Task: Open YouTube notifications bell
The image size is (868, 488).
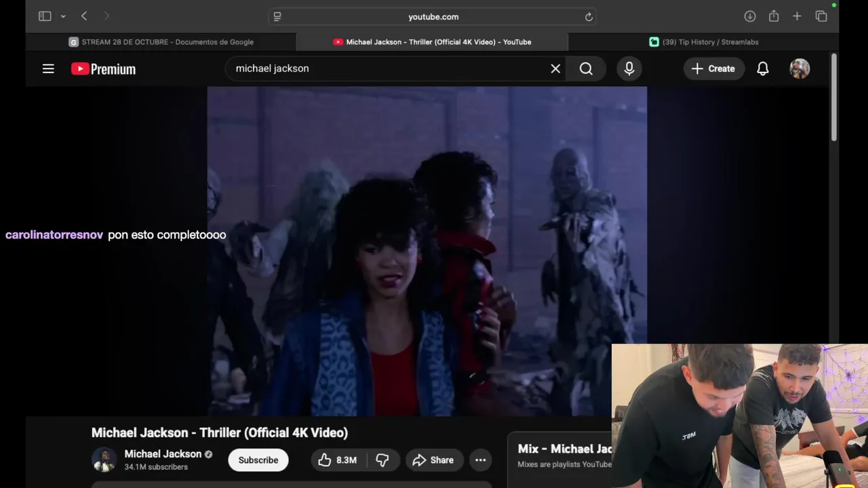Action: click(763, 68)
